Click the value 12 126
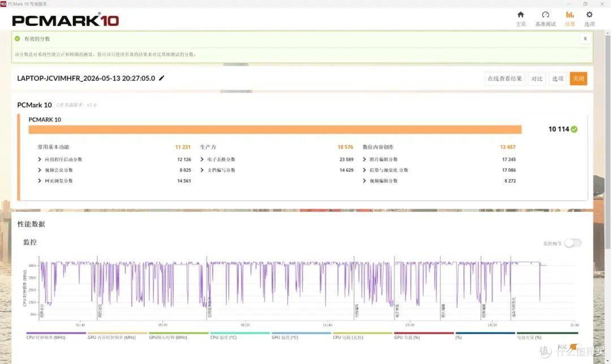Image resolution: width=611 pixels, height=364 pixels. (x=184, y=159)
